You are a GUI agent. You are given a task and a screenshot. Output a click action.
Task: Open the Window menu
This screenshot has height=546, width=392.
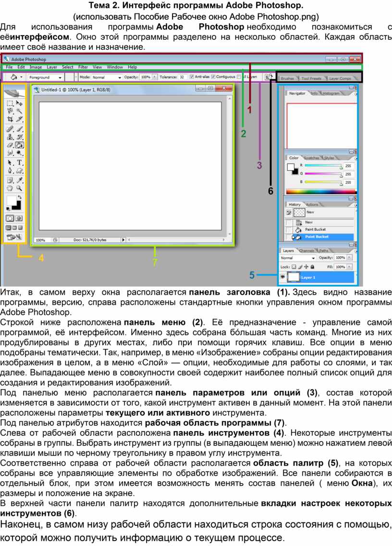pos(115,67)
